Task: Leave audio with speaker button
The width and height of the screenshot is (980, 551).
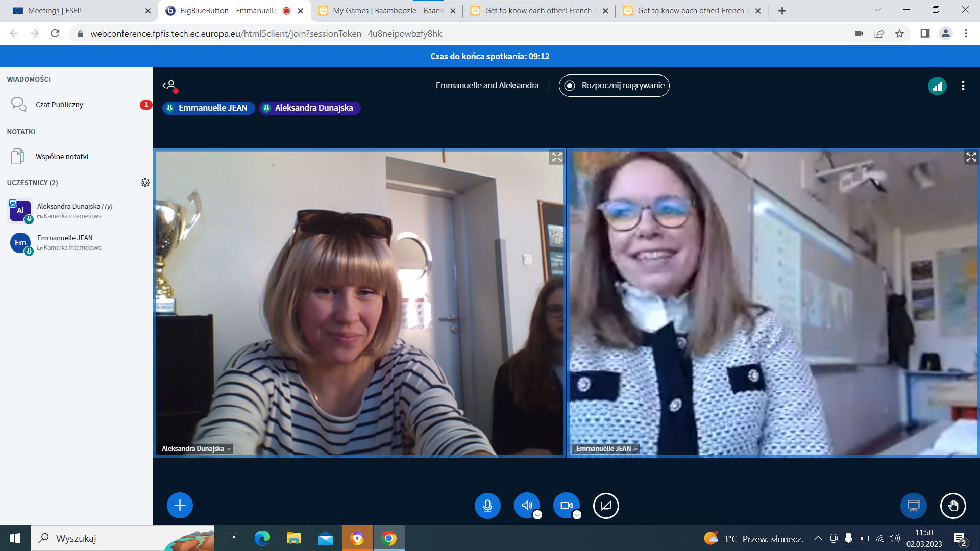Action: click(x=527, y=505)
